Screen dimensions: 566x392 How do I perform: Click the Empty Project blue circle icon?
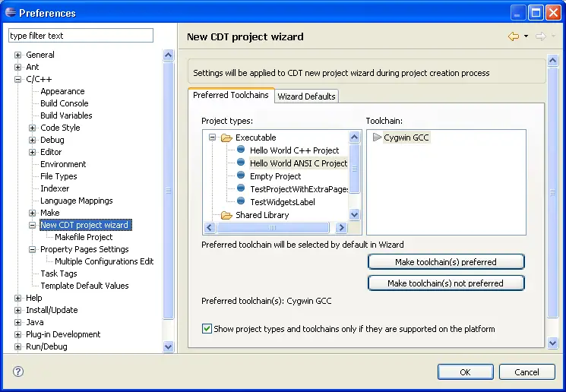pyautogui.click(x=241, y=176)
